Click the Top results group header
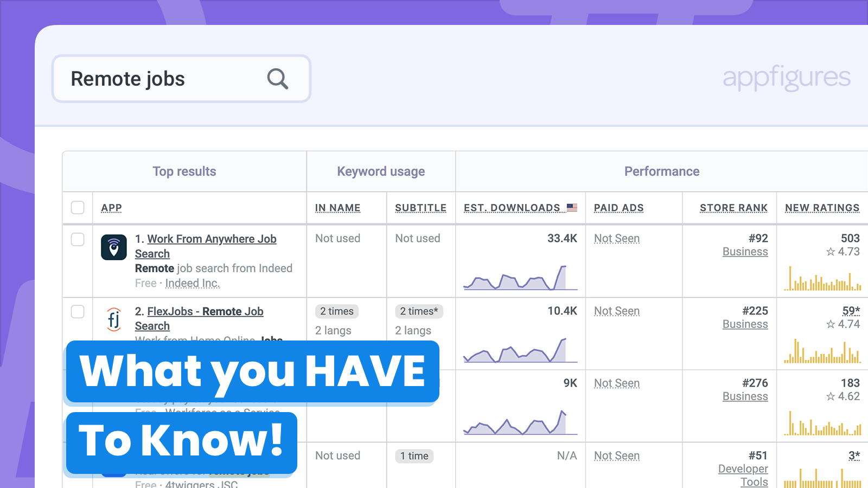 pyautogui.click(x=184, y=171)
